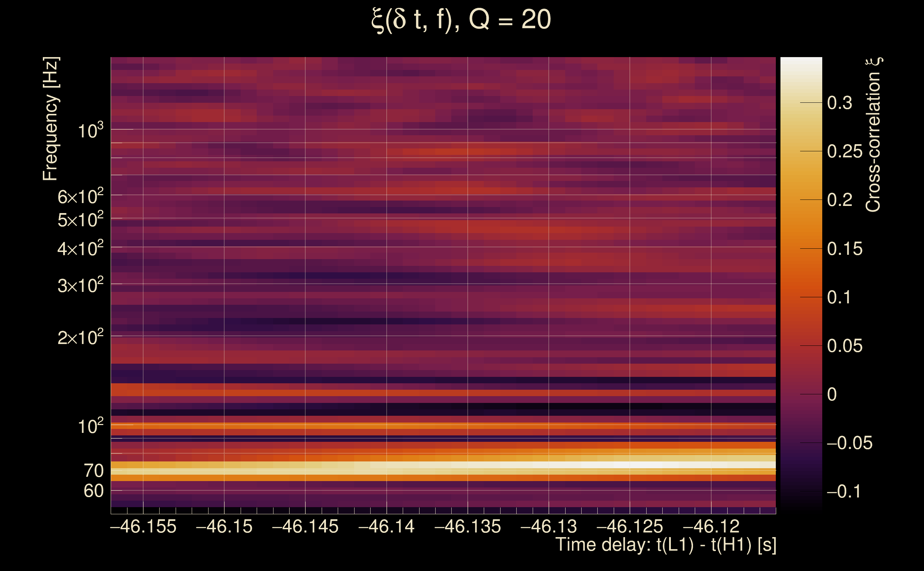Image resolution: width=924 pixels, height=571 pixels.
Task: Click the 60 Hz frequency tick label
Action: (x=93, y=491)
